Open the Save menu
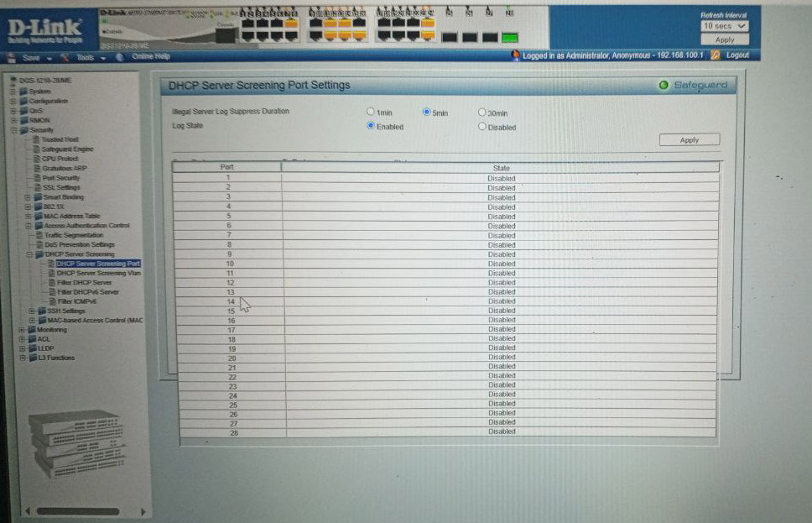Image resolution: width=812 pixels, height=523 pixels. pyautogui.click(x=31, y=58)
